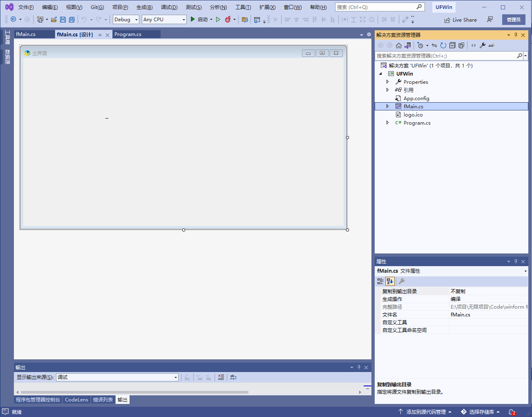This screenshot has height=417, width=532.
Task: Save the current file with the disk icon
Action: [x=63, y=20]
